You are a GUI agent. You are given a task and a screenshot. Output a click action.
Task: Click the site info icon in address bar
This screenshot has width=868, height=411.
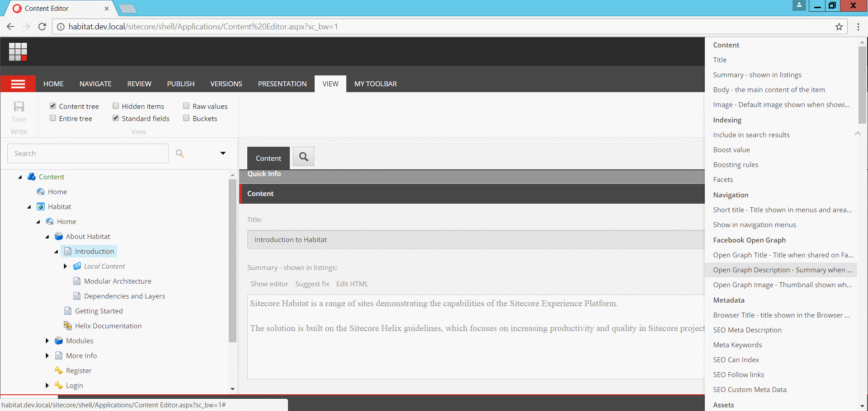coord(61,27)
